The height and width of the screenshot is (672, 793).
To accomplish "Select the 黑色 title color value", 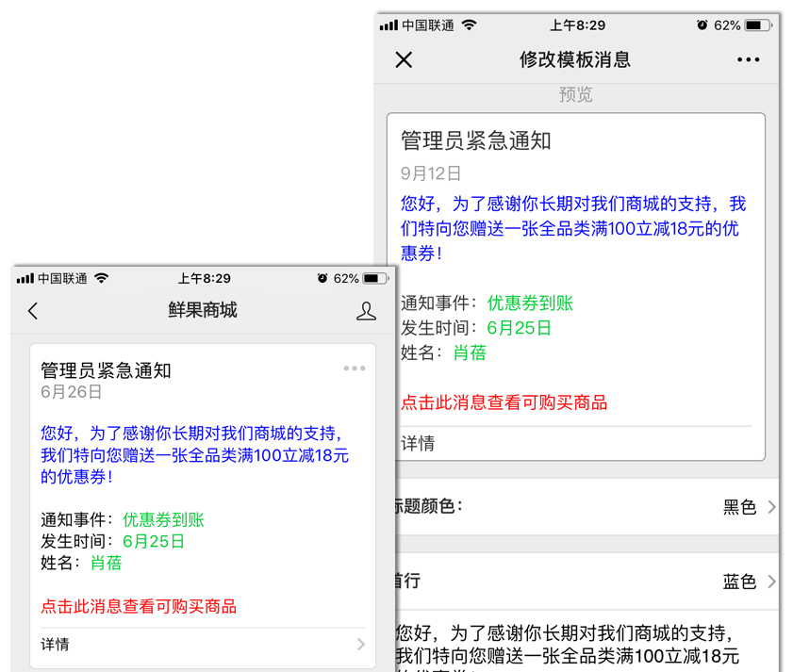I will (739, 507).
